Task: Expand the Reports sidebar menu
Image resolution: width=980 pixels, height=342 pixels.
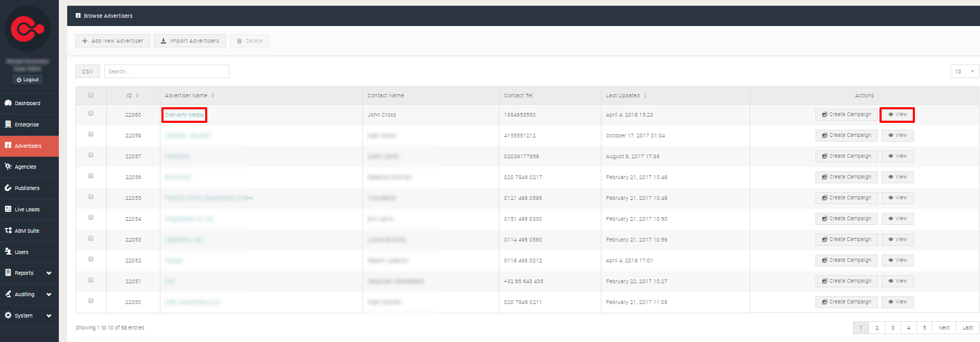Action: coord(29,273)
